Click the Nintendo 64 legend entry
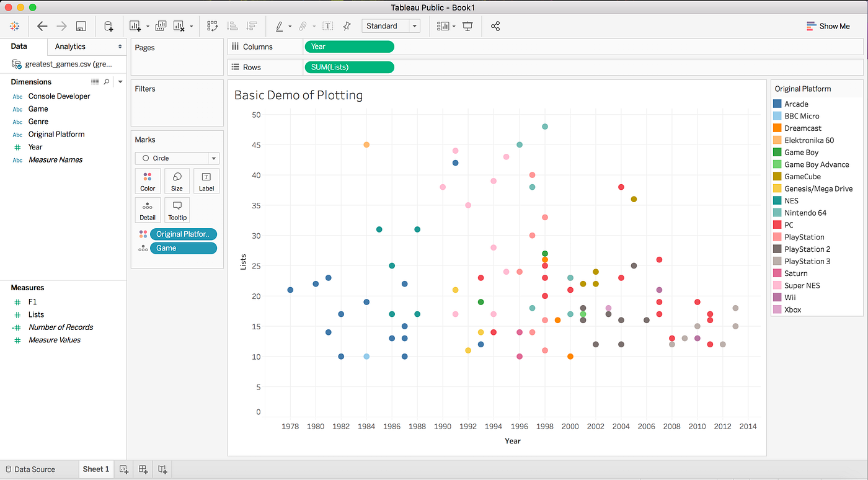Screen dimensions: 868x480 [x=805, y=213]
